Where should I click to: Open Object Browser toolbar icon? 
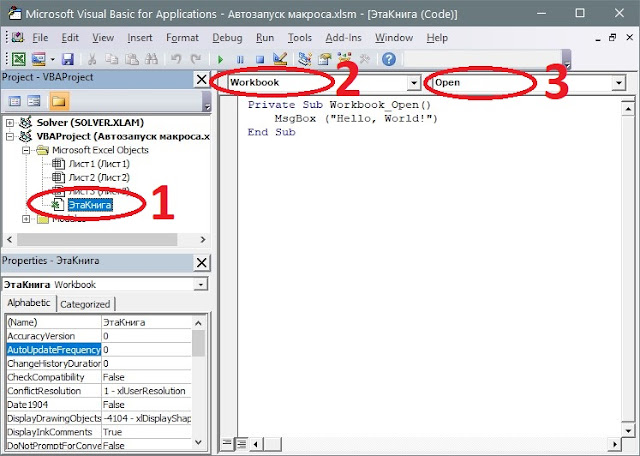coord(344,57)
